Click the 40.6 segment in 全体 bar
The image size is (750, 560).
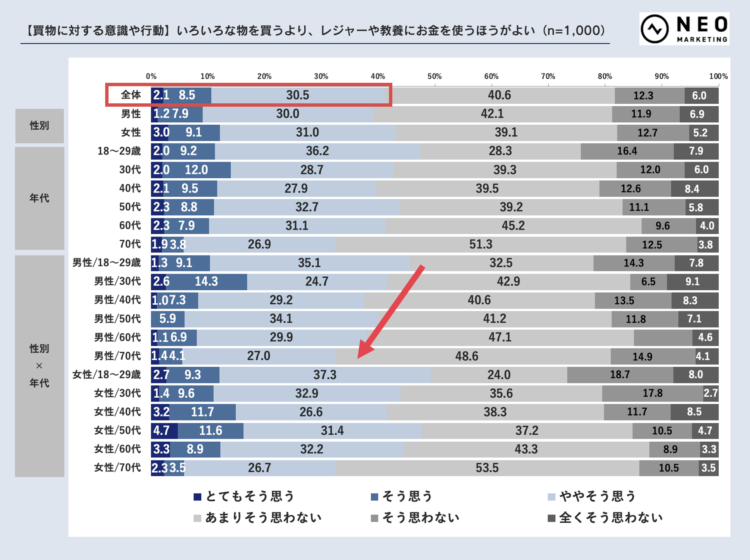499,95
